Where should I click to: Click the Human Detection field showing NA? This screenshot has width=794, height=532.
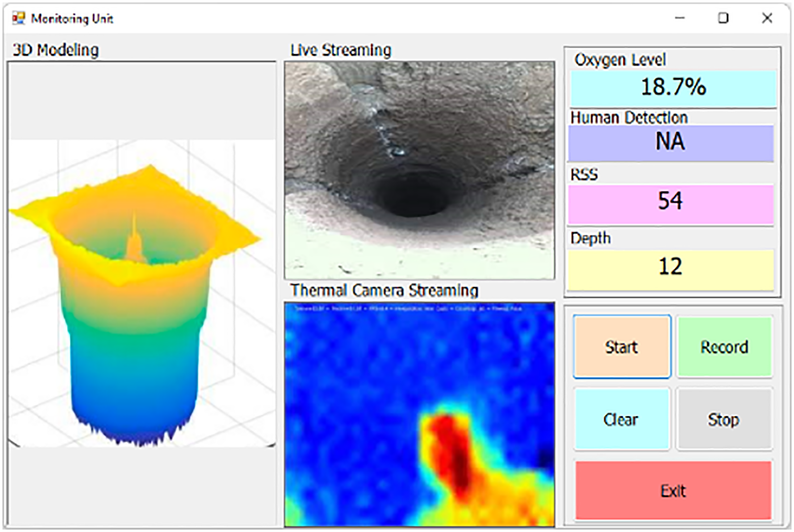point(670,142)
